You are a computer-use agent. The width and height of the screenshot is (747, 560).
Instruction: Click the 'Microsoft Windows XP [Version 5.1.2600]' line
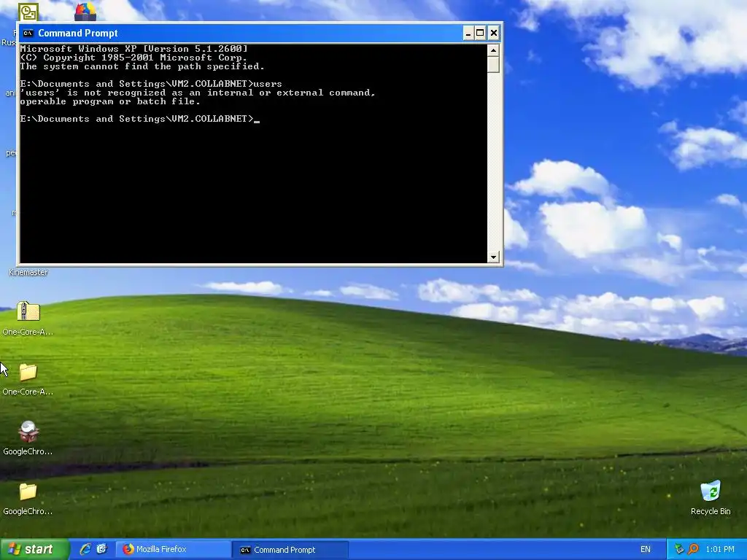pos(134,49)
